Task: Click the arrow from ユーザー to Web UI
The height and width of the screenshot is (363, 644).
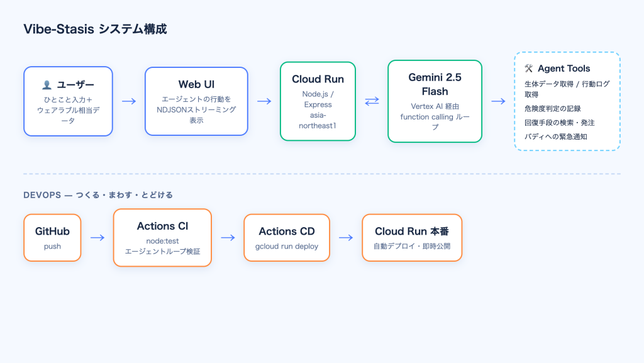Action: pyautogui.click(x=129, y=101)
